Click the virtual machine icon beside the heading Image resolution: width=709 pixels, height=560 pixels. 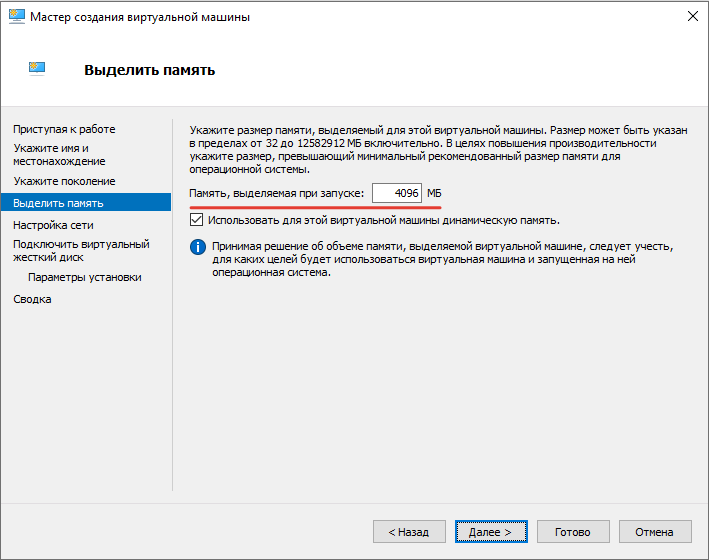coord(37,68)
